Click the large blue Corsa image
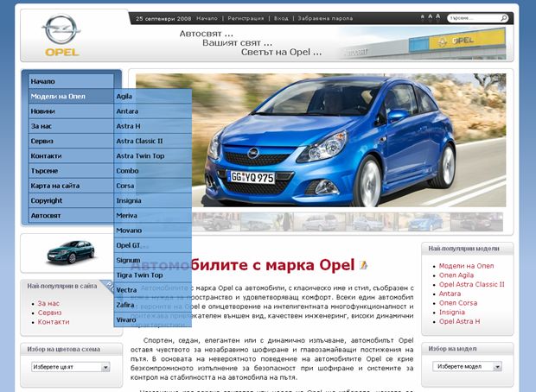536x392 pixels. click(x=321, y=140)
